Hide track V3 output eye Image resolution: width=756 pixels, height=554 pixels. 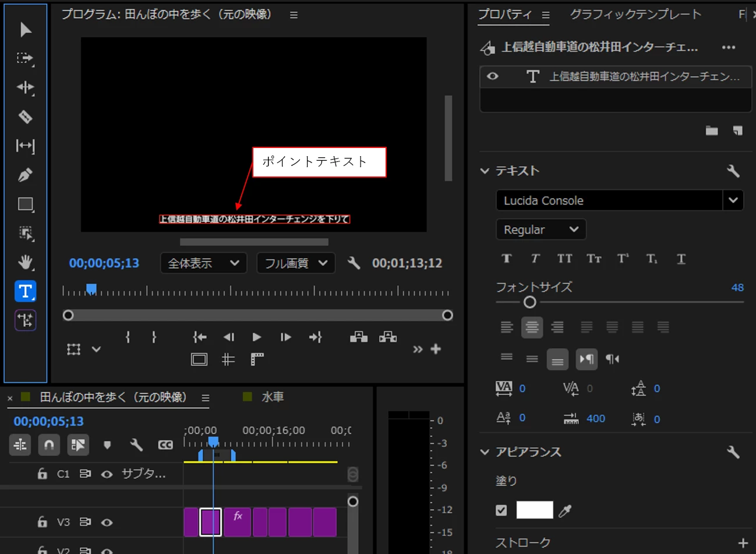(x=107, y=523)
